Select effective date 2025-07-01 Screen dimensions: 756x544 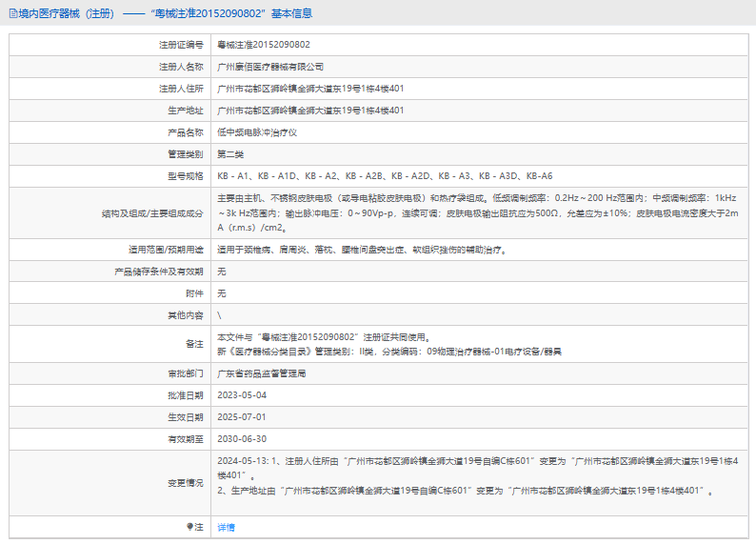[242, 416]
